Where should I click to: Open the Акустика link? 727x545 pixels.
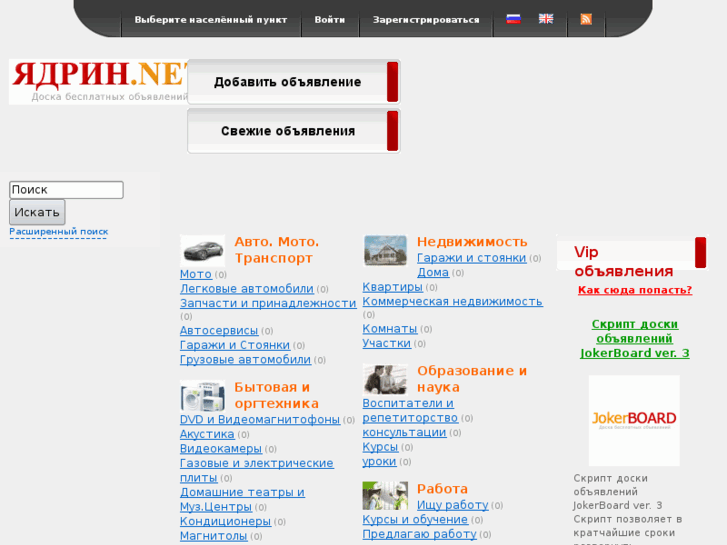point(207,434)
